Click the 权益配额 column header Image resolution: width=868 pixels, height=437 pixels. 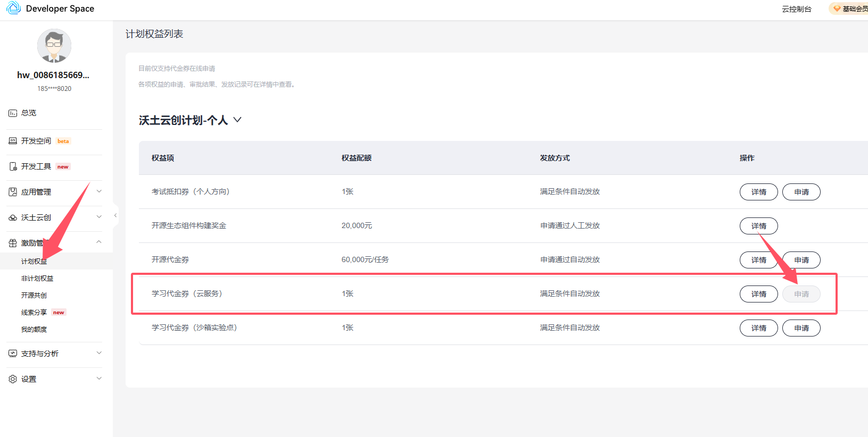pos(357,158)
